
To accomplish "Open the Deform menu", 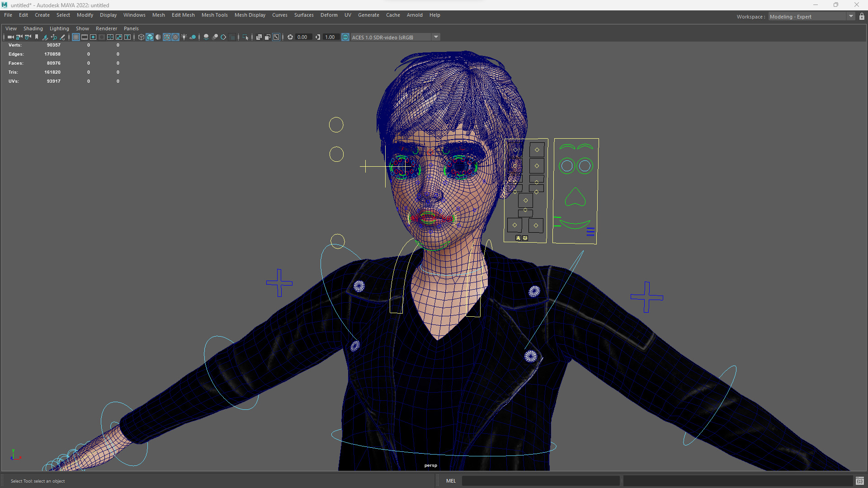I will 329,15.
